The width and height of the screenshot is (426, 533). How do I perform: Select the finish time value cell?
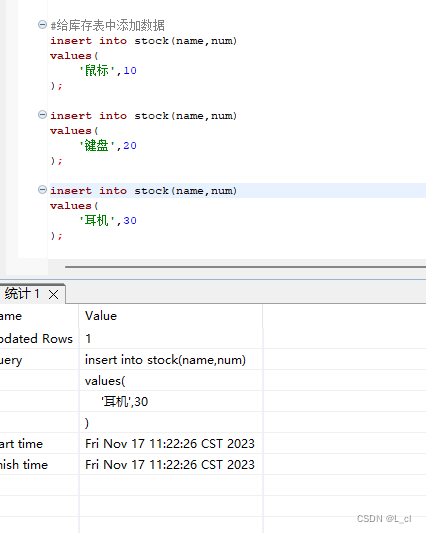[x=171, y=465]
